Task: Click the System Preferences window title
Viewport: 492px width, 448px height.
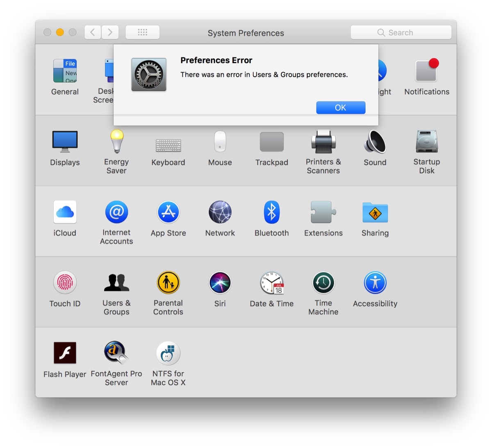Action: (x=246, y=33)
